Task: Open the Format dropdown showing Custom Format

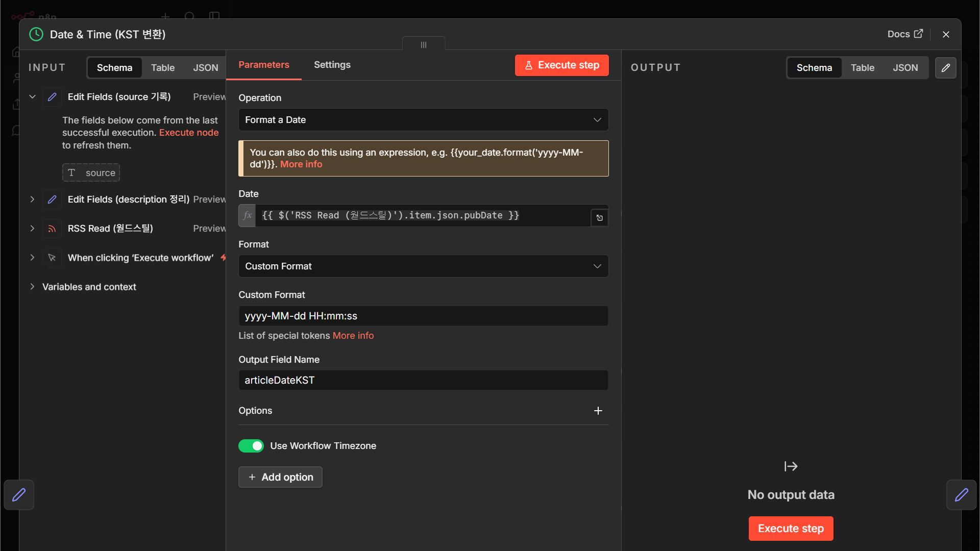Action: 423,266
